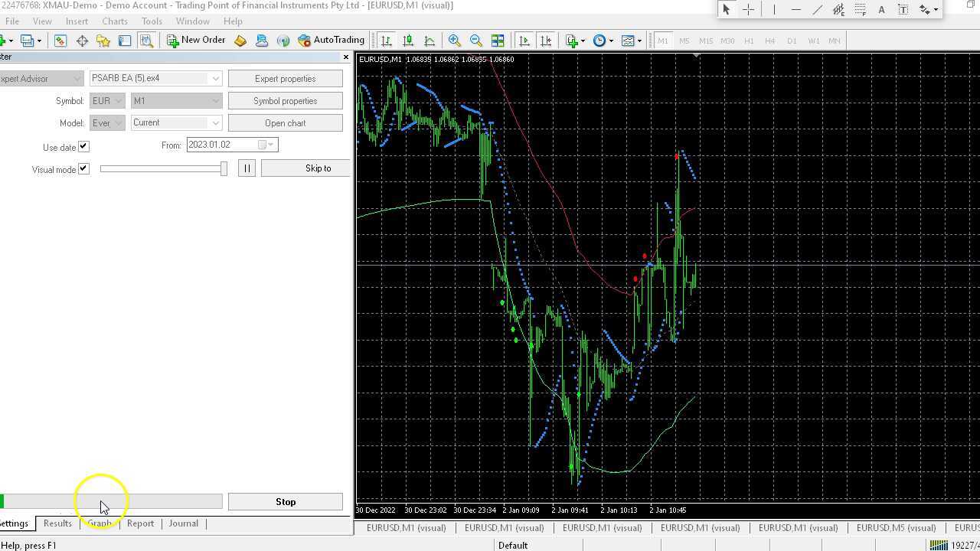The width and height of the screenshot is (980, 551).
Task: Click the zoom out magnifier icon
Action: click(x=476, y=41)
